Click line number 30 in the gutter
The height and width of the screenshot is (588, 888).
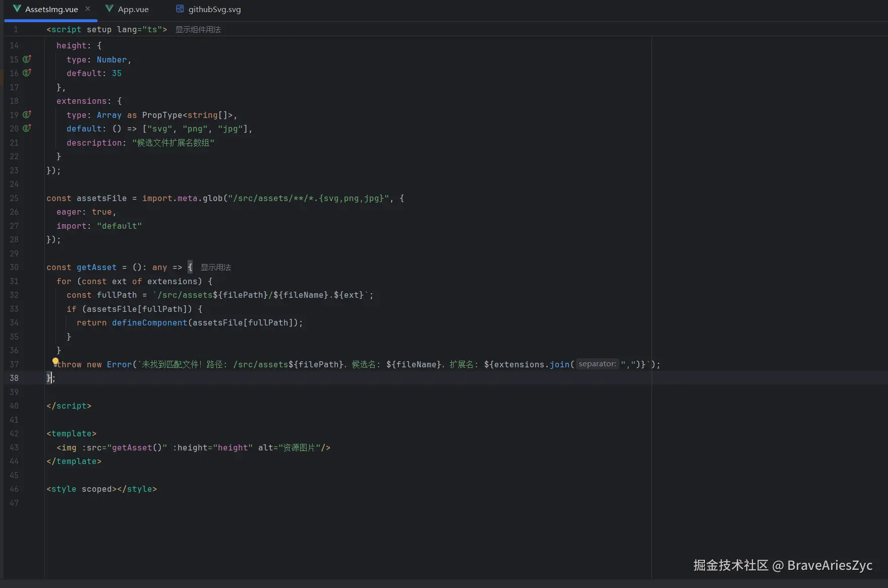point(14,267)
